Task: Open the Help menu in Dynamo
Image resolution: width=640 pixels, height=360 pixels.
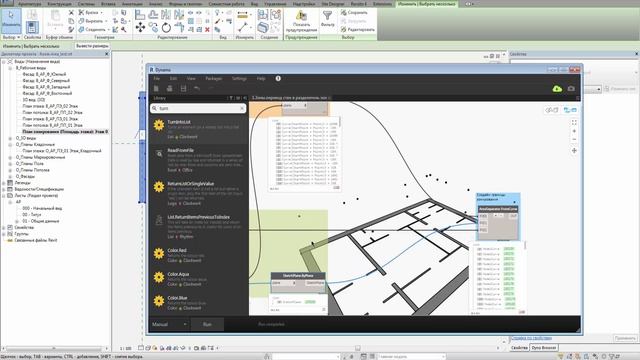Action: tap(261, 78)
